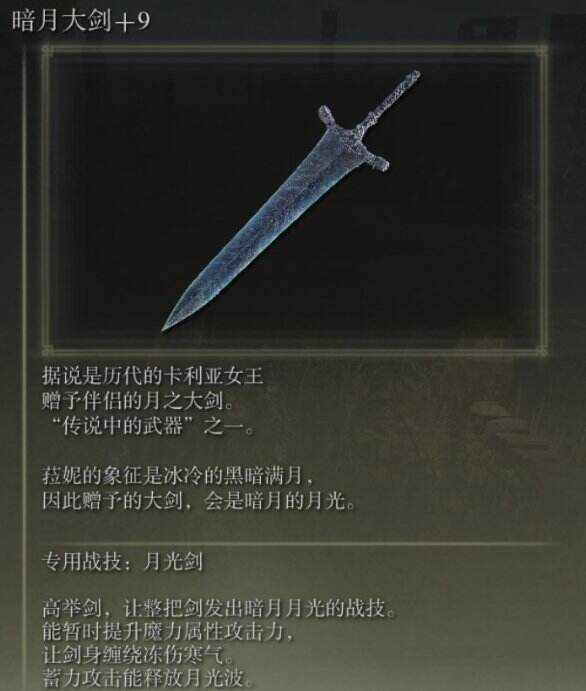This screenshot has width=586, height=691.
Task: Click the line 赠予伴侣的月之大剑
Action: (138, 401)
